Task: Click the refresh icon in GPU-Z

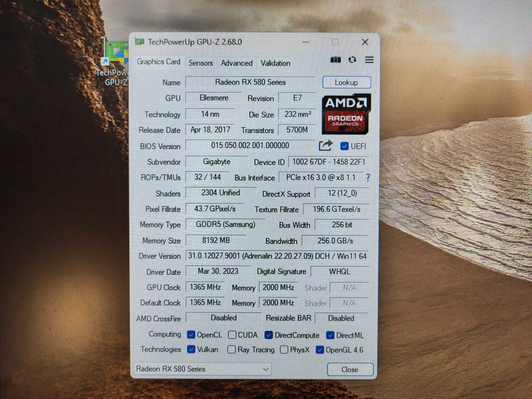Action: point(352,60)
